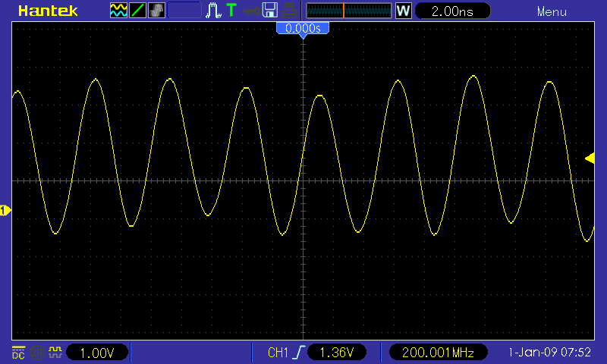The height and width of the screenshot is (364, 607).
Task: Click the rising edge trigger slope icon
Action: [300, 353]
